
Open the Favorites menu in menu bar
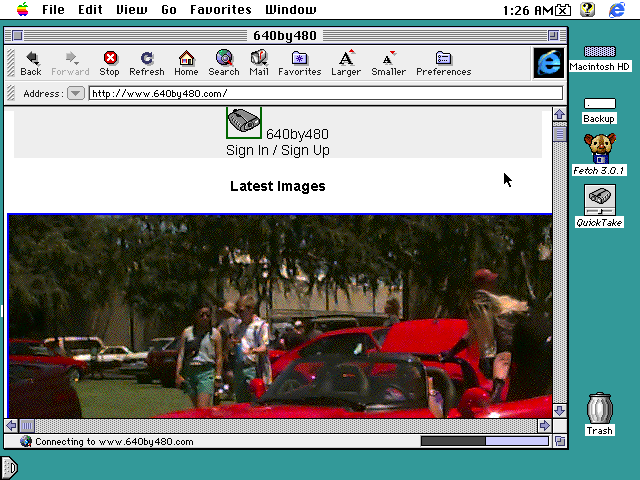click(x=221, y=9)
